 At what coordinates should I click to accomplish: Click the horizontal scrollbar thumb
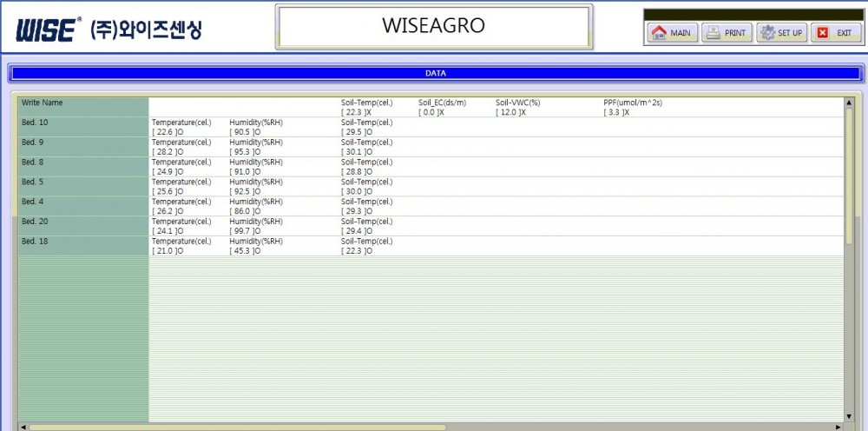[238, 428]
